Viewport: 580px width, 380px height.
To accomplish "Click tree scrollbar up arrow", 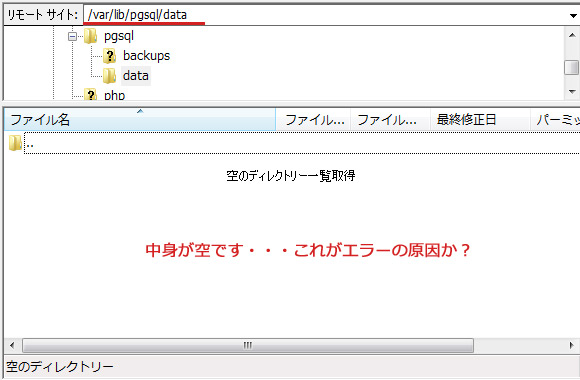I will (x=572, y=36).
